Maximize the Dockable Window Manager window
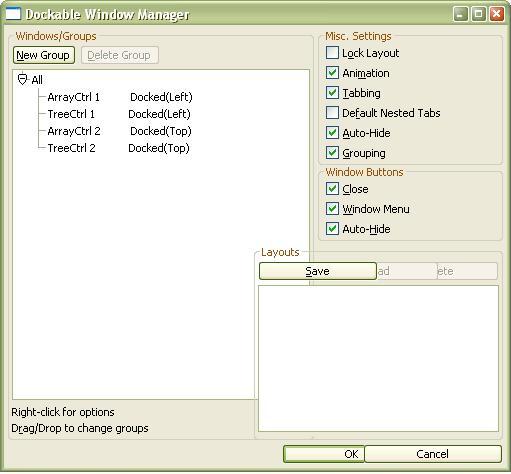 [x=479, y=14]
